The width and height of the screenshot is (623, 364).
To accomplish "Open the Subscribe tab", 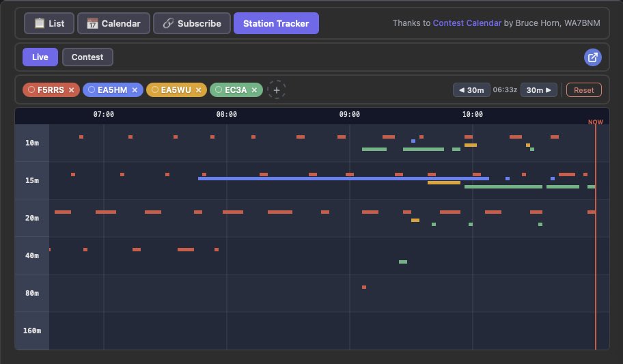I will tap(192, 23).
